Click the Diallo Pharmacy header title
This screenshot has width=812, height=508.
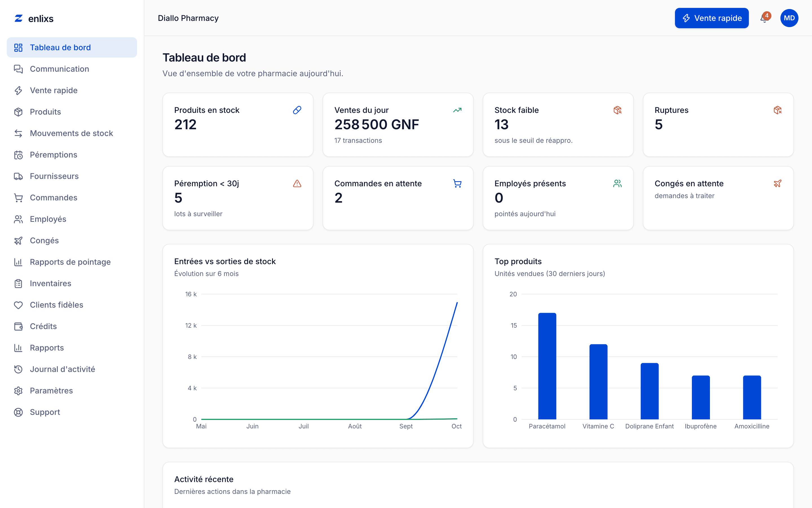coord(188,18)
